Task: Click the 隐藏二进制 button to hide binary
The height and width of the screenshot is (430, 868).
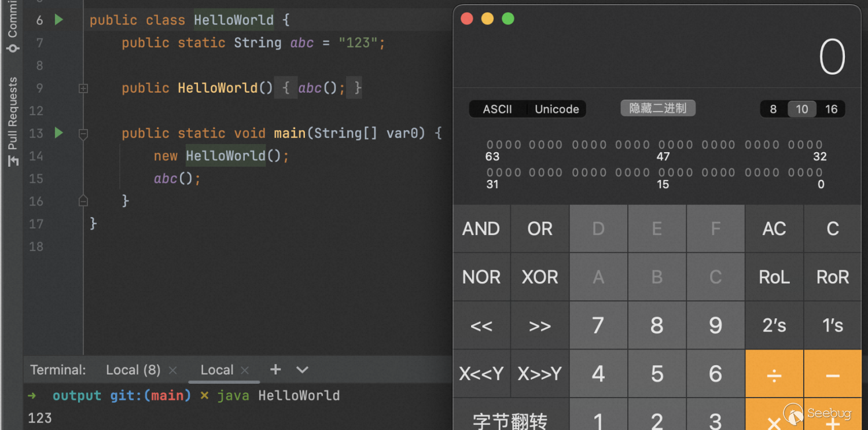Action: pos(658,108)
